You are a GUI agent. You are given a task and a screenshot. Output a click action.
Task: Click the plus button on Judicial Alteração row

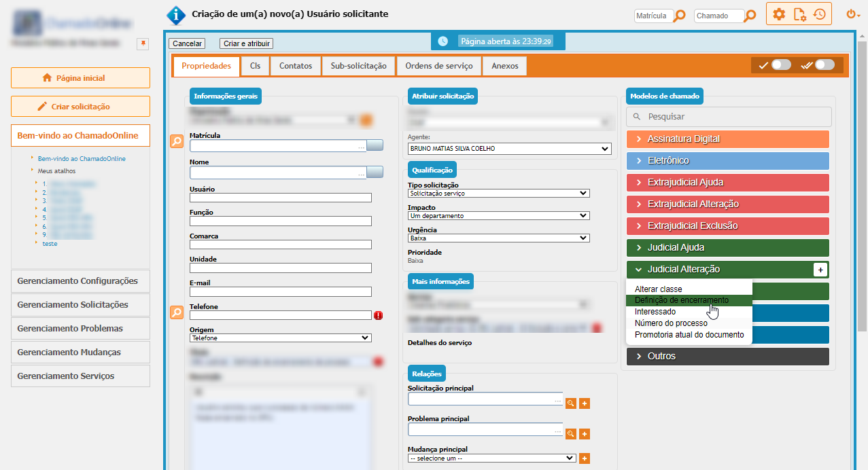point(820,270)
